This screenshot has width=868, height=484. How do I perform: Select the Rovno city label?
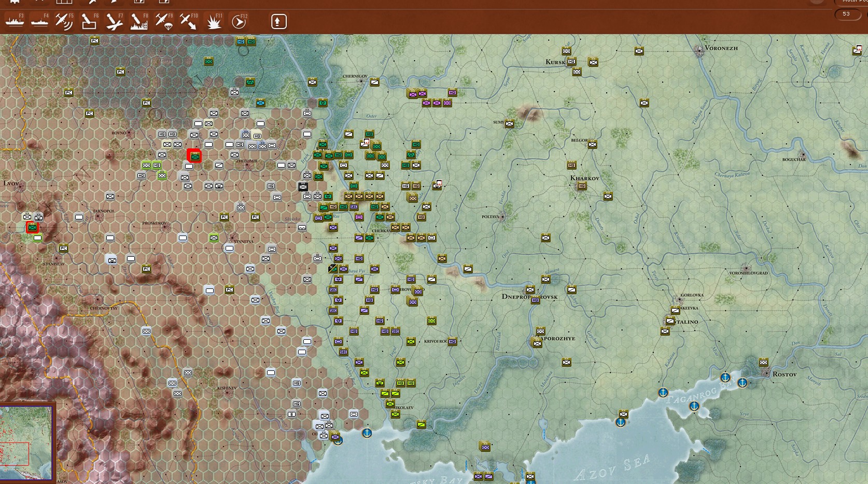[119, 133]
